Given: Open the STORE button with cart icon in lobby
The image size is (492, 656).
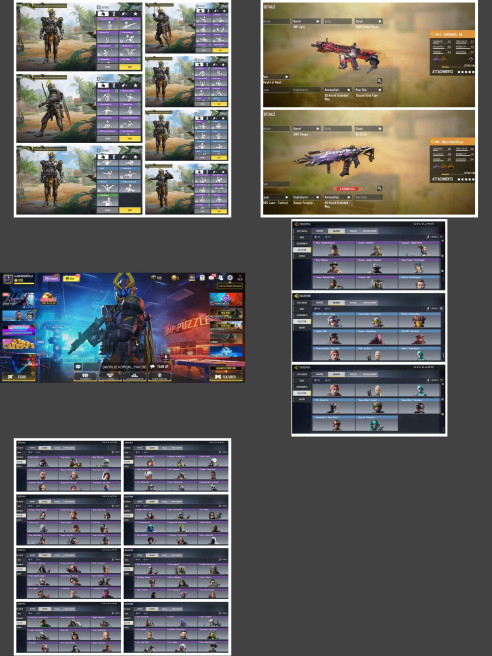Looking at the screenshot, I should [19, 377].
